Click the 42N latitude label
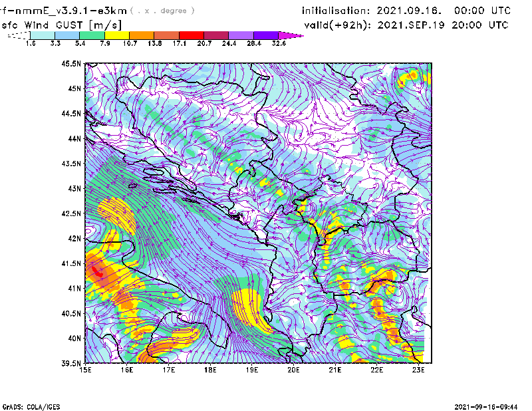 click(74, 239)
